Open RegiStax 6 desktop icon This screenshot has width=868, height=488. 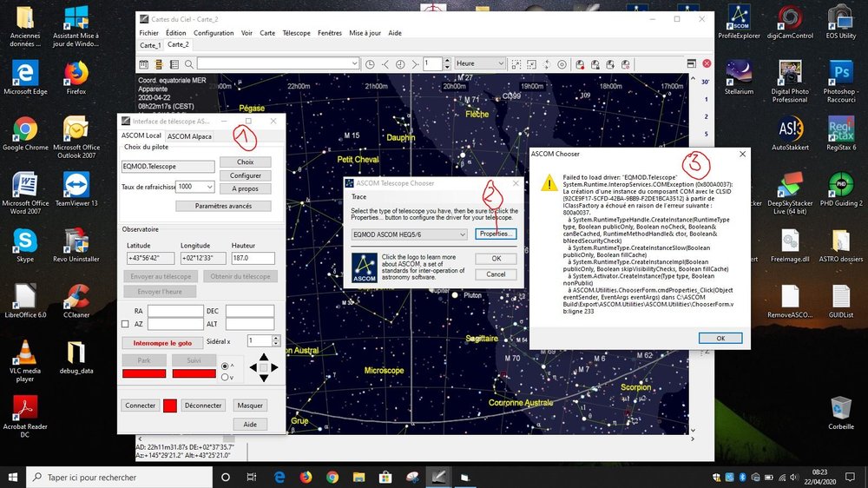(841, 133)
